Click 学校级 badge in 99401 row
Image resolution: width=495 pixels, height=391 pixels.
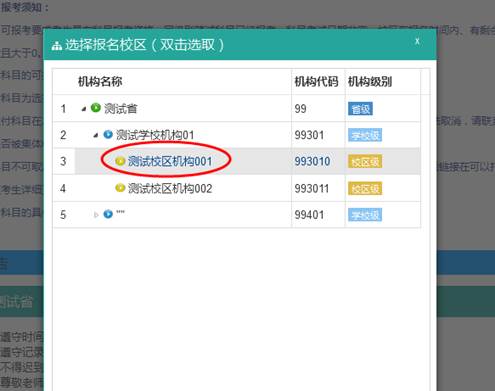tap(365, 215)
